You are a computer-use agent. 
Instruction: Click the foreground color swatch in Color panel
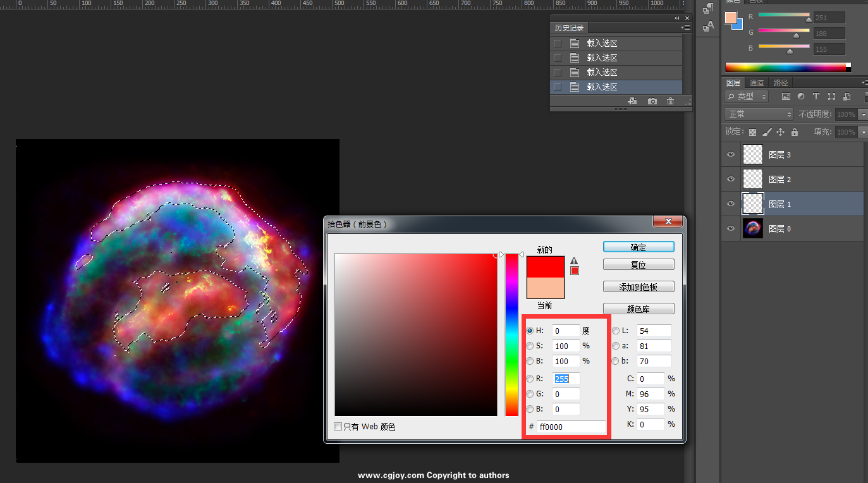[731, 18]
